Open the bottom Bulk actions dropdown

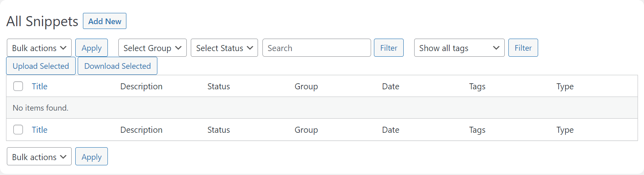pyautogui.click(x=39, y=157)
